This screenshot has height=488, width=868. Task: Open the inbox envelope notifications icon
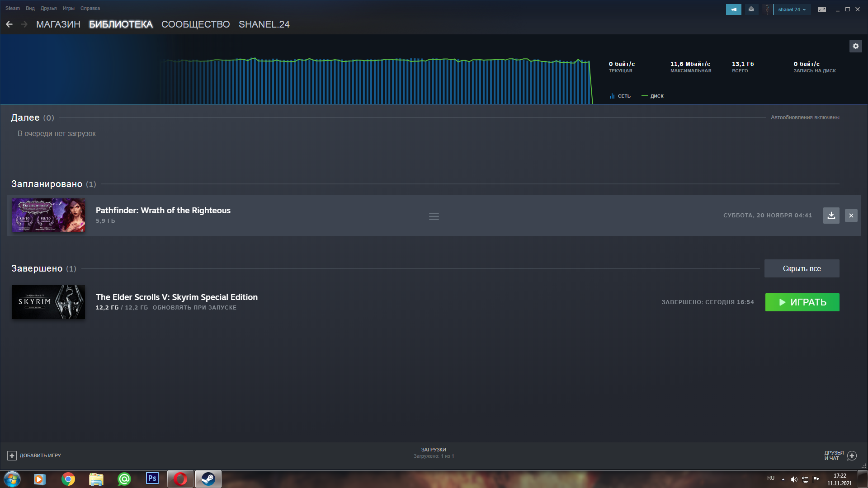(751, 9)
